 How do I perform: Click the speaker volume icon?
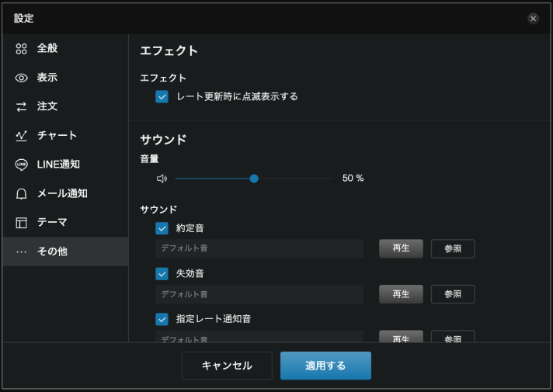[162, 179]
